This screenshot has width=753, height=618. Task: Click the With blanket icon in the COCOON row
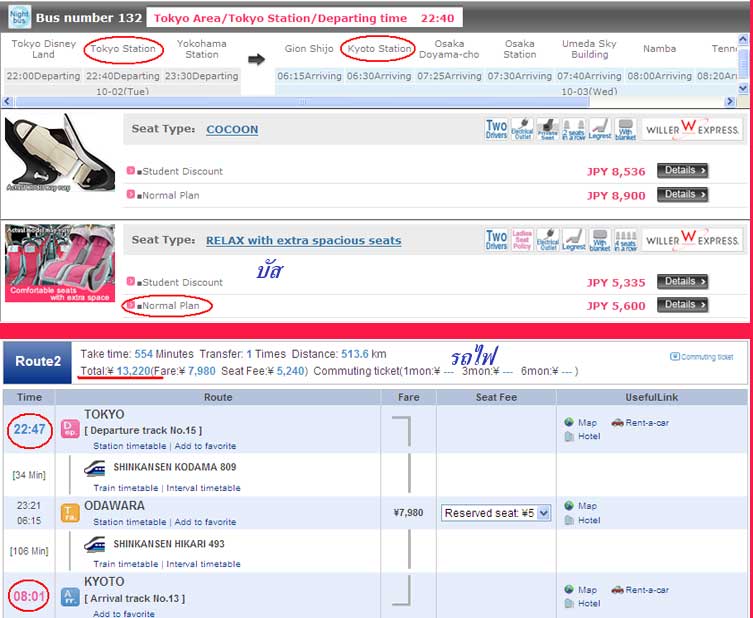click(x=625, y=130)
